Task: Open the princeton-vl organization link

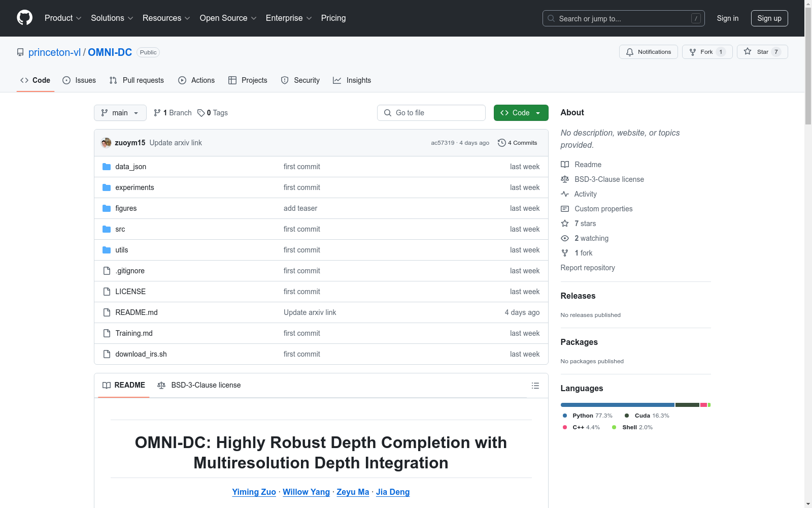Action: [x=54, y=52]
